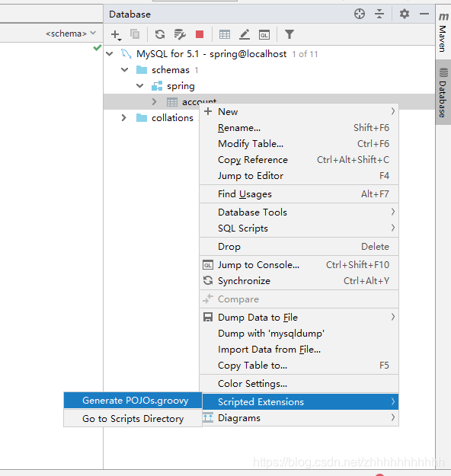Collapse the schemas folder
This screenshot has height=476, width=451.
pyautogui.click(x=124, y=70)
